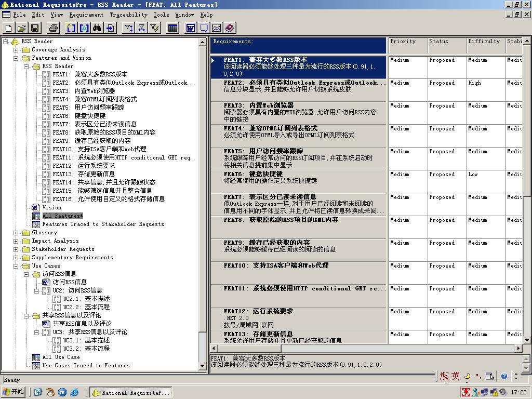Click the Print toolbar icon
The height and width of the screenshot is (399, 532).
54,28
